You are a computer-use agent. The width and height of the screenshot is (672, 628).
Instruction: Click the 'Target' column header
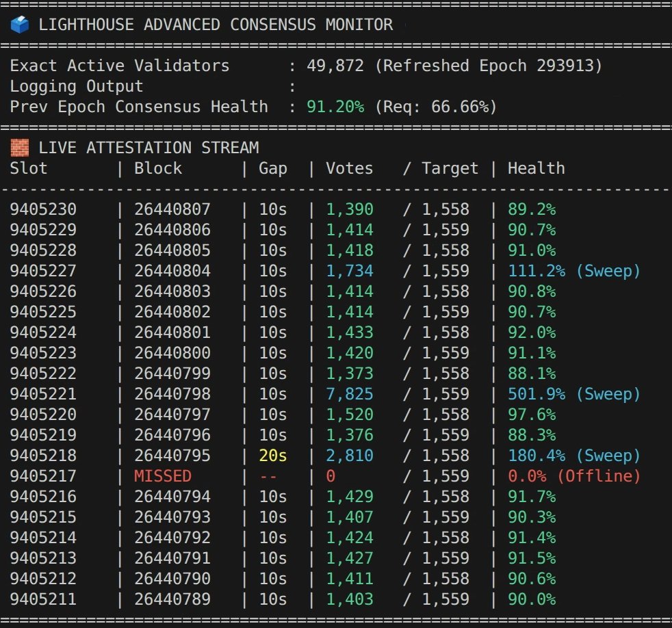[x=450, y=168]
